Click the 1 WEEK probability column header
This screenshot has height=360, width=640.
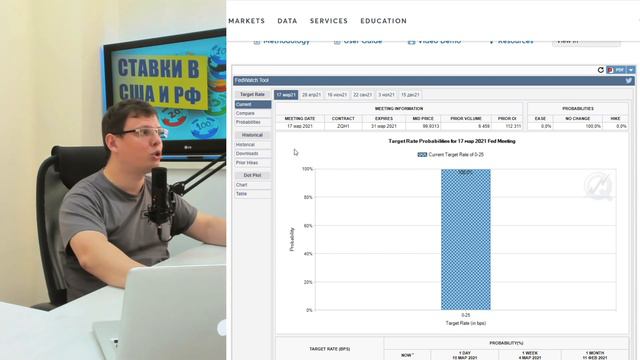click(x=529, y=355)
